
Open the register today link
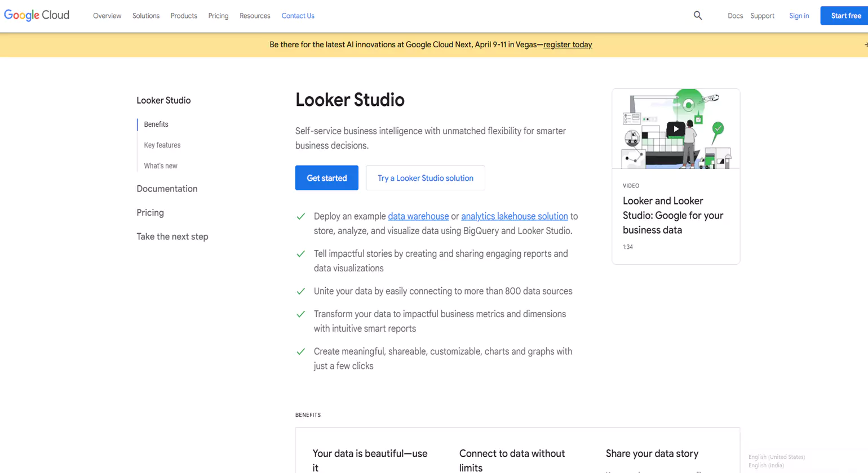coord(568,44)
